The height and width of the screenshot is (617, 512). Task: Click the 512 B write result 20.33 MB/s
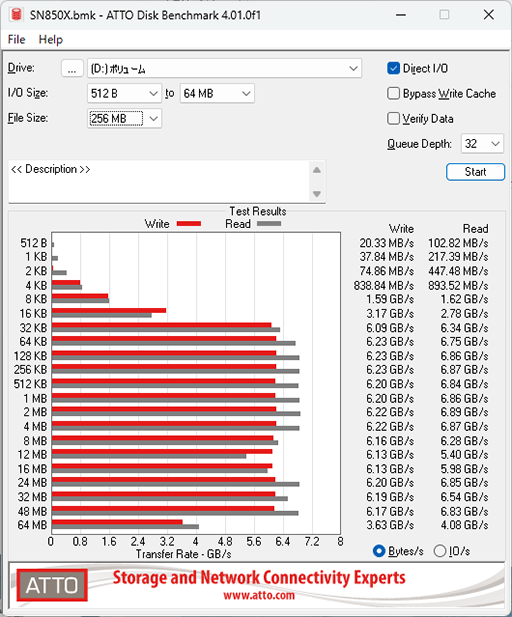click(x=387, y=243)
